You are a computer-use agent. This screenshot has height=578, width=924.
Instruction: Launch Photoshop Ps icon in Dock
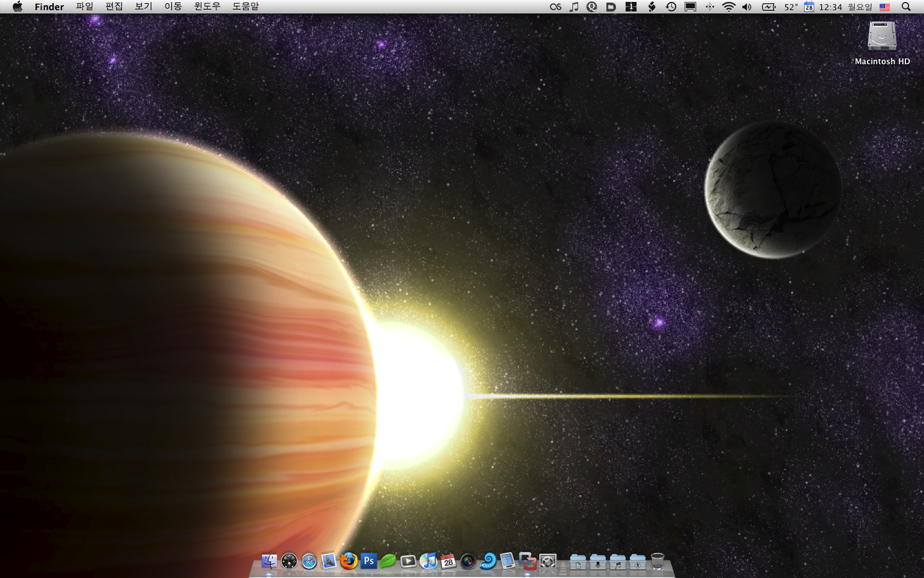[369, 561]
